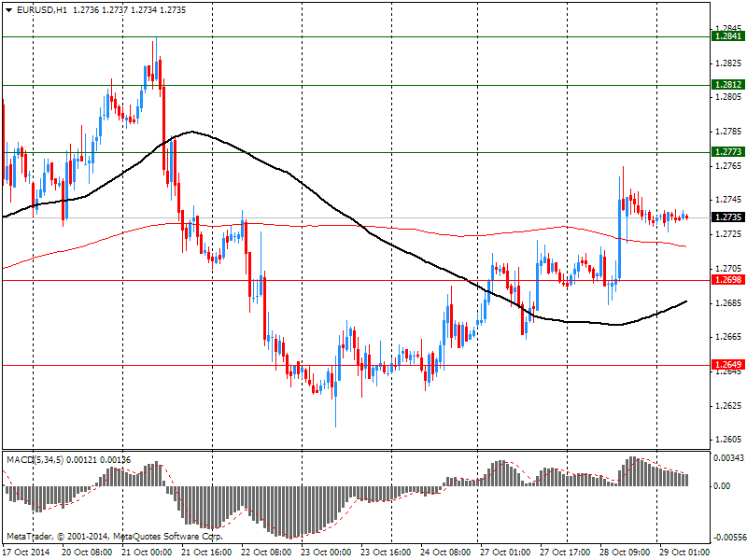Click the MACD(5,34,5) indicator label
Viewport: 747px width, 560px height.
[x=35, y=460]
